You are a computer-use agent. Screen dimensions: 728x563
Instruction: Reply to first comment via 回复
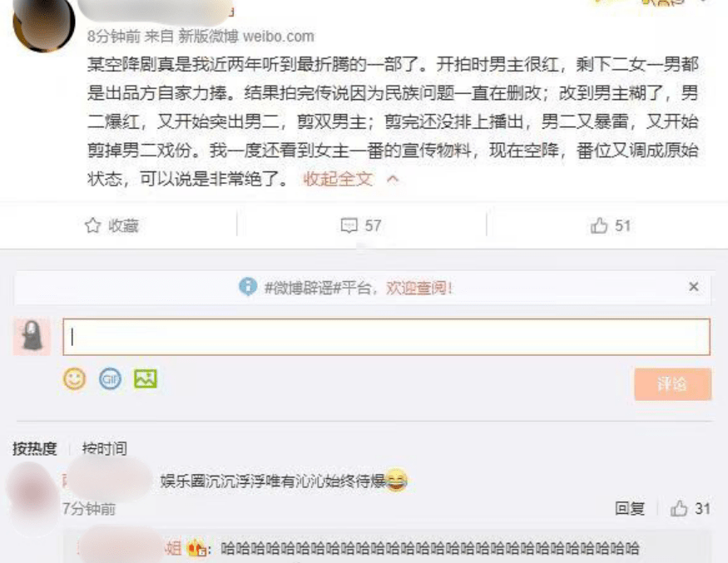coord(630,509)
